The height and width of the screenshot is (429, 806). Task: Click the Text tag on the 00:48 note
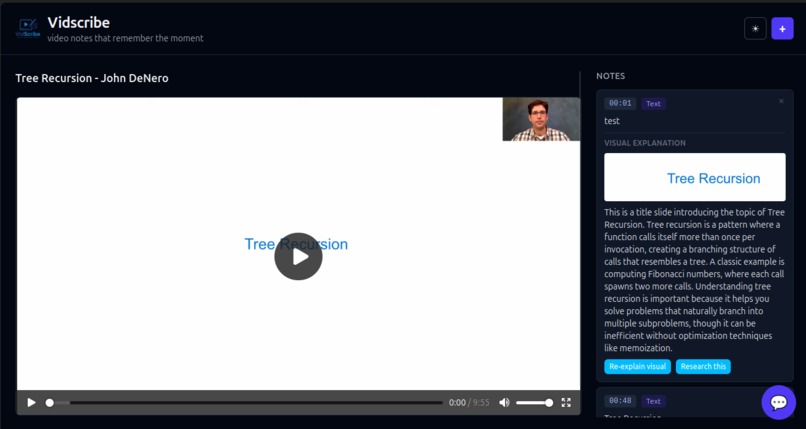pyautogui.click(x=653, y=401)
